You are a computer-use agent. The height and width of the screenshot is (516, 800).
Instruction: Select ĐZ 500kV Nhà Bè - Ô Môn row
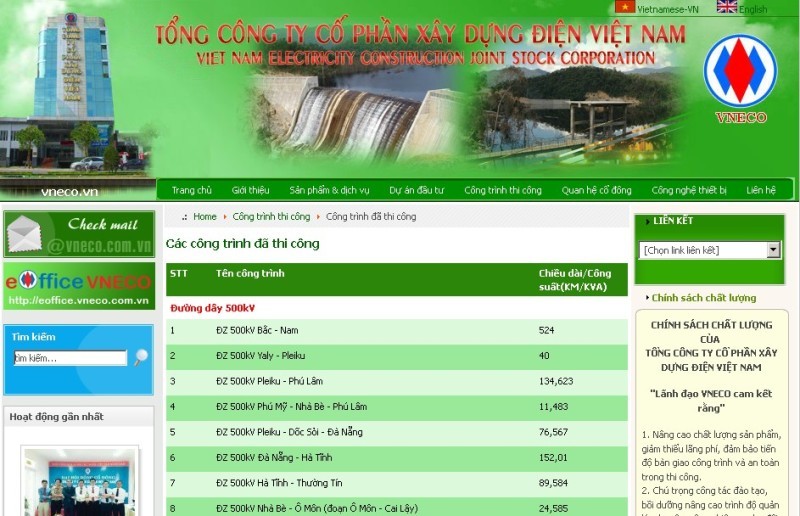[x=396, y=507]
